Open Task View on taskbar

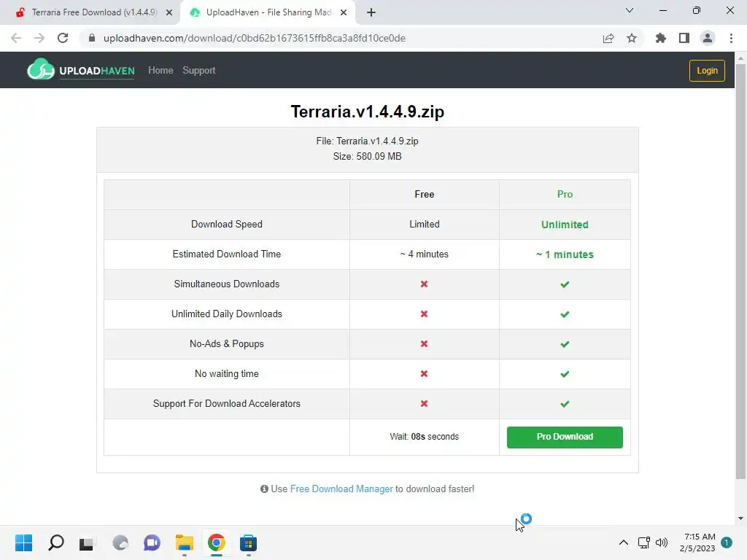[x=87, y=543]
